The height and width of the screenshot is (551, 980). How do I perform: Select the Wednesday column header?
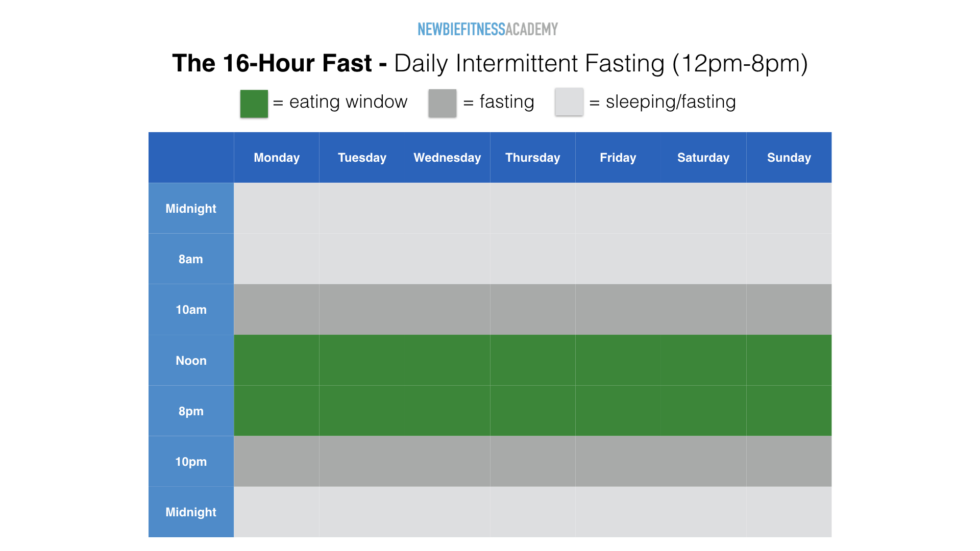tap(447, 158)
